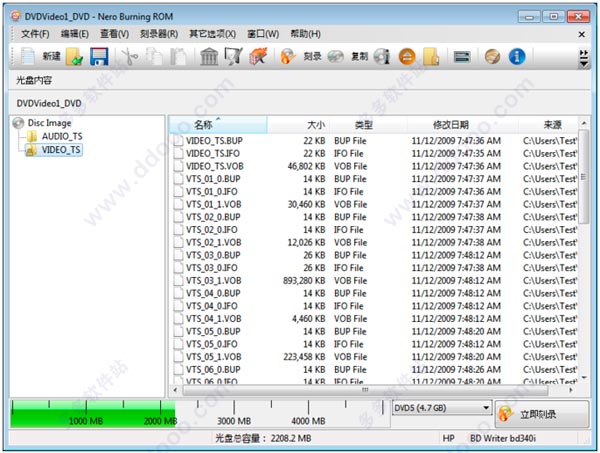Click the 刻录 toolbar button

pos(312,57)
